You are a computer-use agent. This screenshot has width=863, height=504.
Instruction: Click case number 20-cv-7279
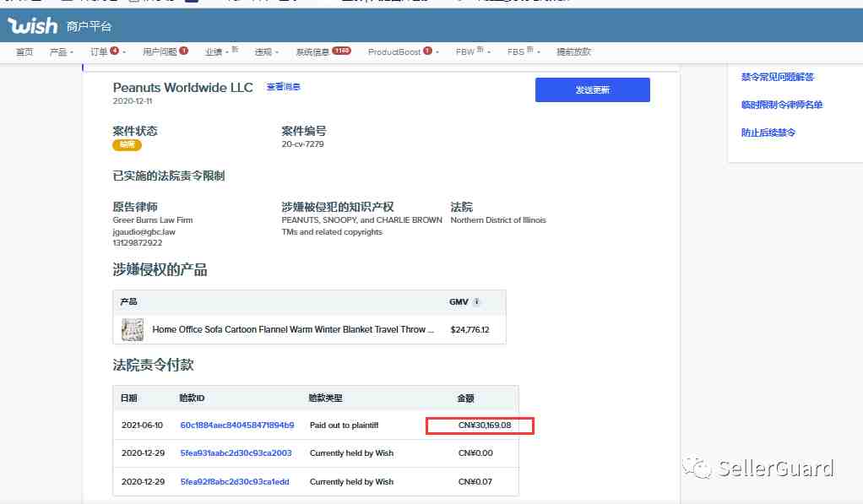pos(302,144)
